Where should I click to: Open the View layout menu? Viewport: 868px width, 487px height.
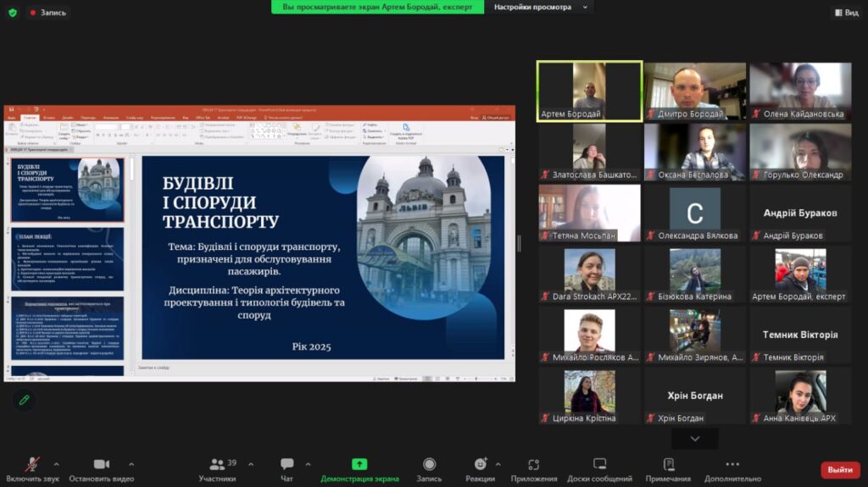coord(846,13)
